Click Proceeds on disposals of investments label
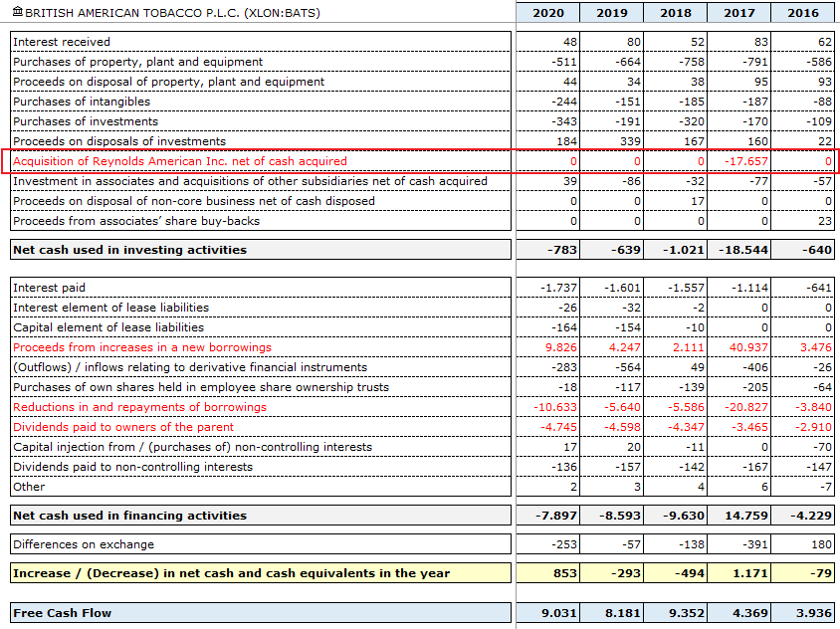840x629 pixels. 119,141
